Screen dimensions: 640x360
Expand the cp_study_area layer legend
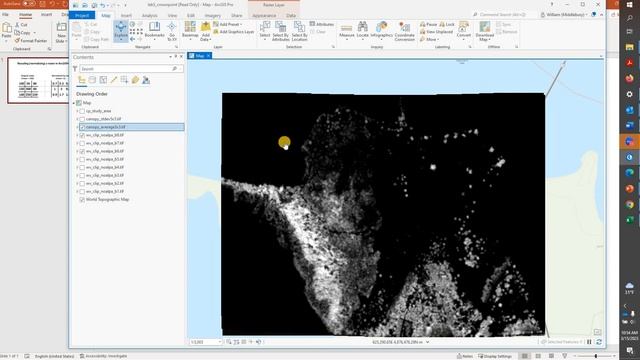(x=77, y=111)
